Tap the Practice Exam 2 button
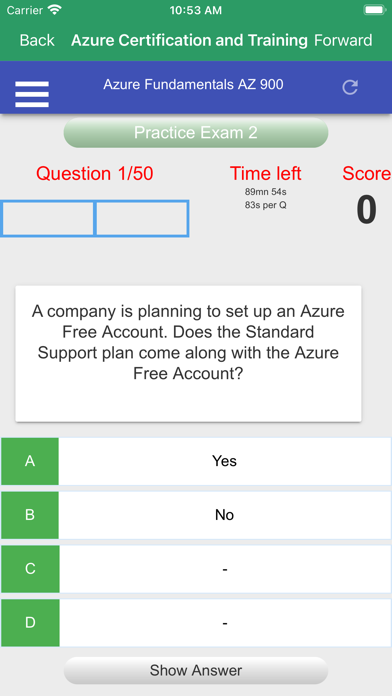 click(196, 133)
